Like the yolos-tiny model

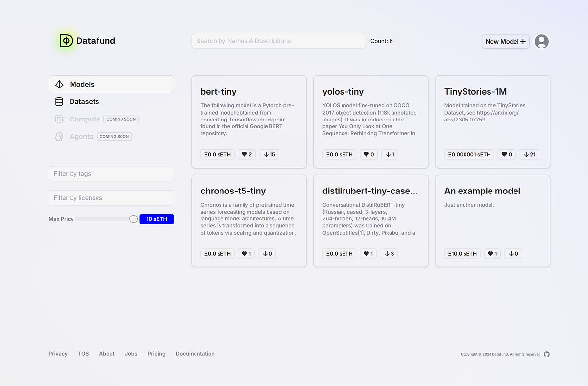click(x=368, y=154)
